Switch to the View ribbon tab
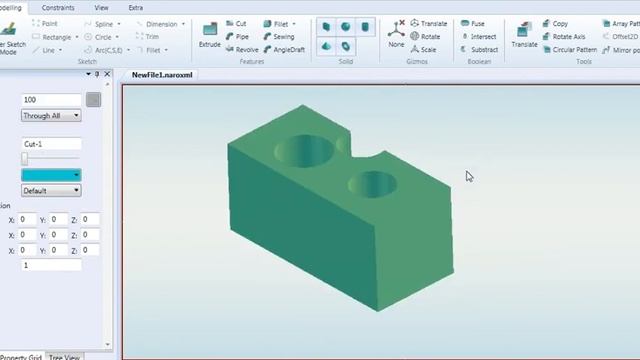This screenshot has height=360, width=640. (101, 8)
